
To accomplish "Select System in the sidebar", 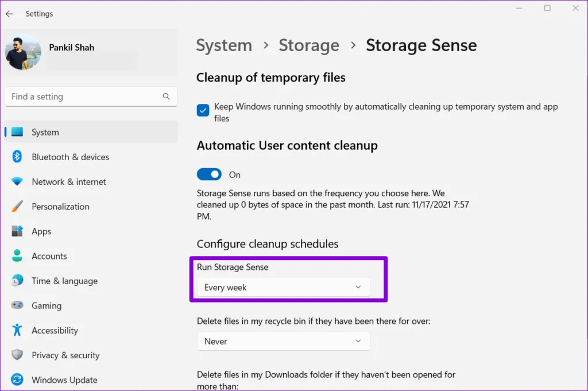I will click(45, 132).
